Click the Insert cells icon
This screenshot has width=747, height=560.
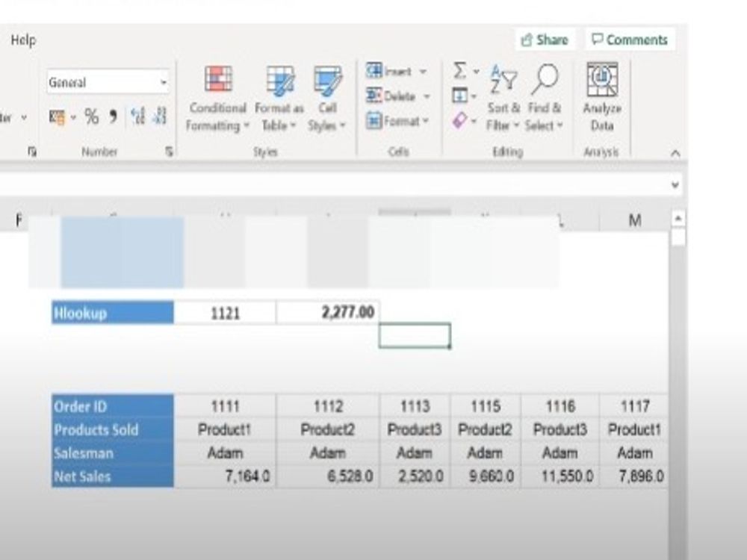point(374,70)
